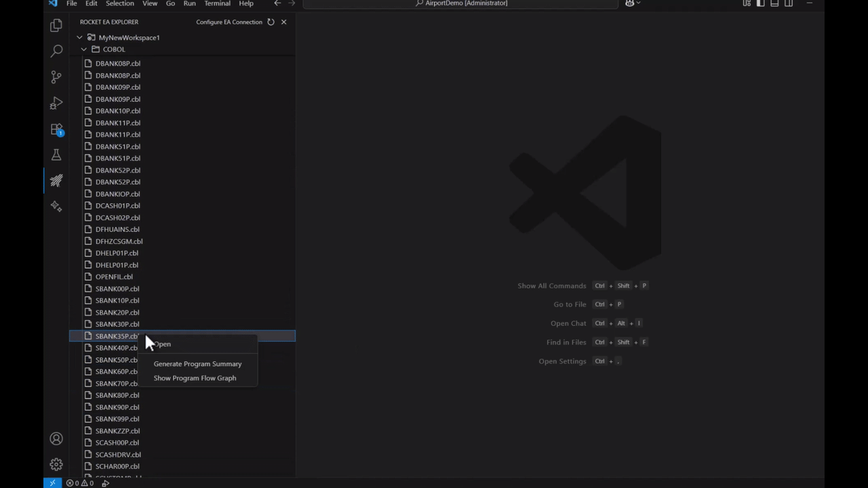868x488 pixels.
Task: Open the Accounts icon
Action: tap(56, 439)
